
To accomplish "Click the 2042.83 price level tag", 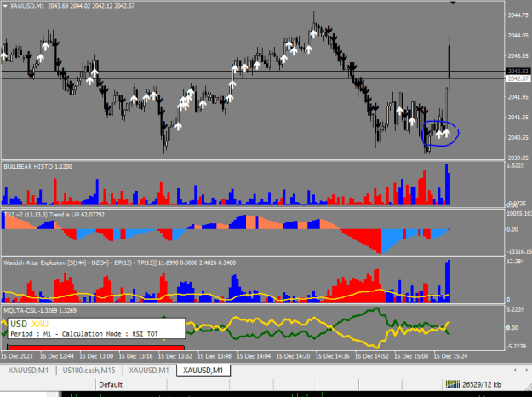I will click(518, 71).
